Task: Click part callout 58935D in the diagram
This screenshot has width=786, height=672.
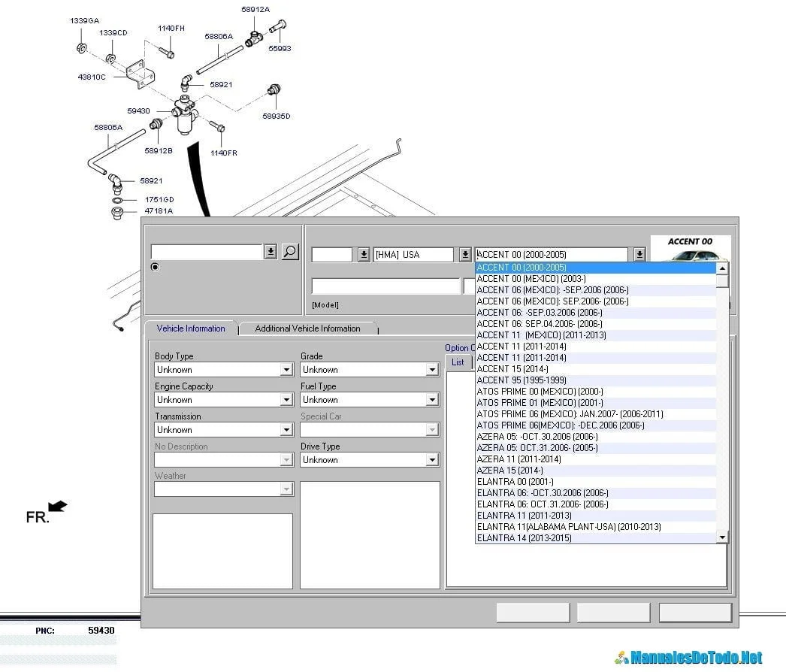Action: pos(277,116)
